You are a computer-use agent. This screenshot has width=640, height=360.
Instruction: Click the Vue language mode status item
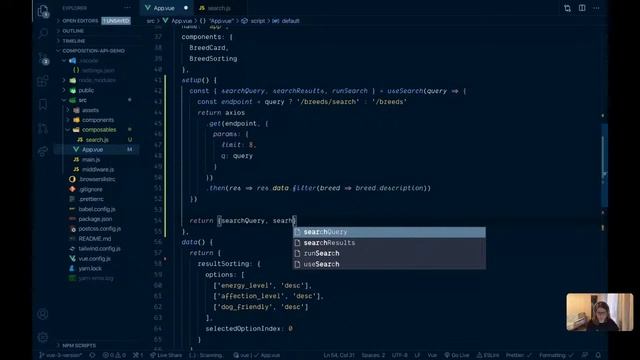[432, 355]
